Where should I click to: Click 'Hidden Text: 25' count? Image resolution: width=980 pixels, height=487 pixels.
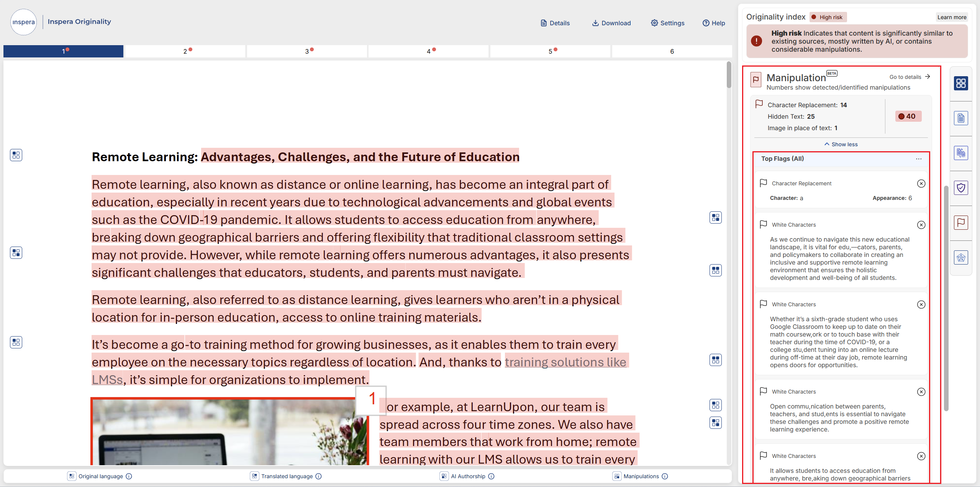pyautogui.click(x=791, y=116)
